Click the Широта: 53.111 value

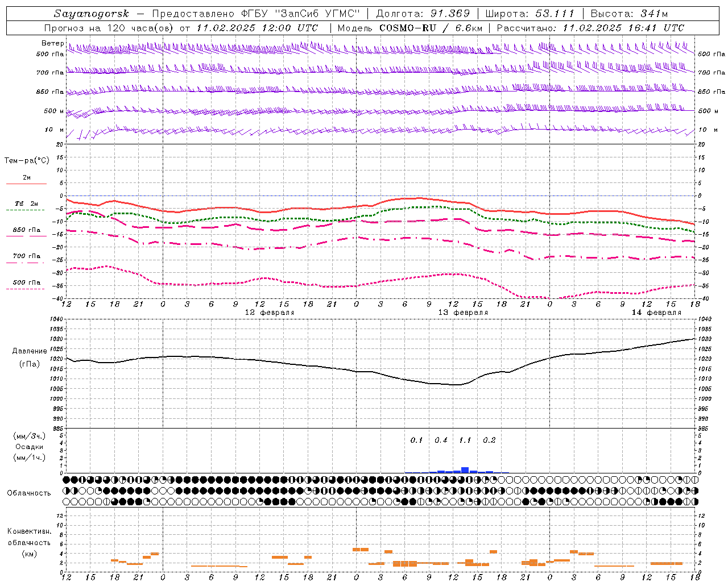tap(530, 14)
